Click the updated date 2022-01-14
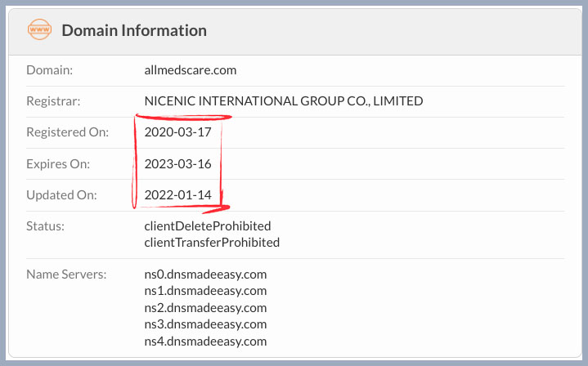The width and height of the screenshot is (588, 366). point(177,195)
